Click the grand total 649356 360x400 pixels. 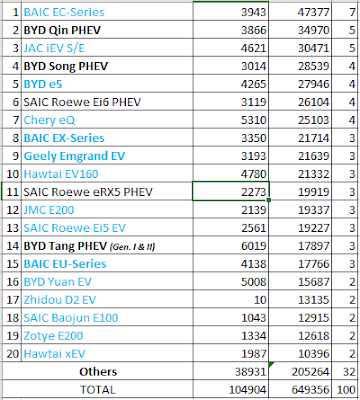[300, 390]
